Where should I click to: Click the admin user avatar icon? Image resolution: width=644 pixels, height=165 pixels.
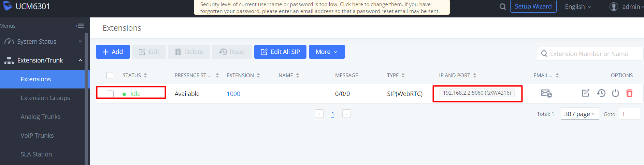pos(614,6)
